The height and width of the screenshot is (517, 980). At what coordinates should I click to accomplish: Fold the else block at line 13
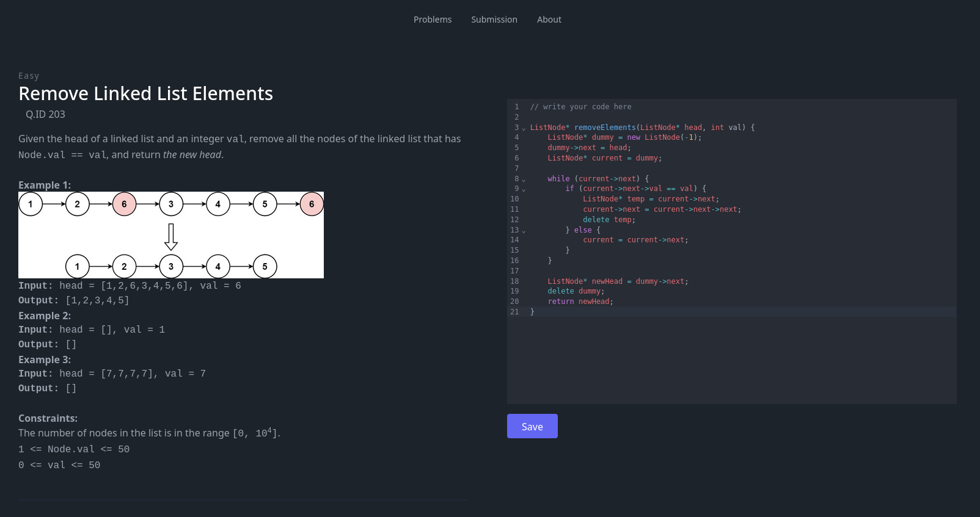point(524,231)
